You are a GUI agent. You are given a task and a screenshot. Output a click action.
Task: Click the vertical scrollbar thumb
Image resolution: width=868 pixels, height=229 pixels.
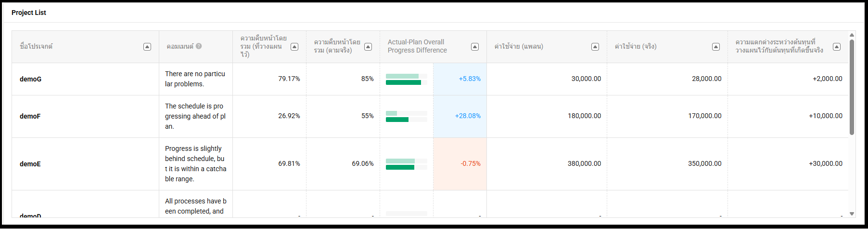tap(852, 87)
